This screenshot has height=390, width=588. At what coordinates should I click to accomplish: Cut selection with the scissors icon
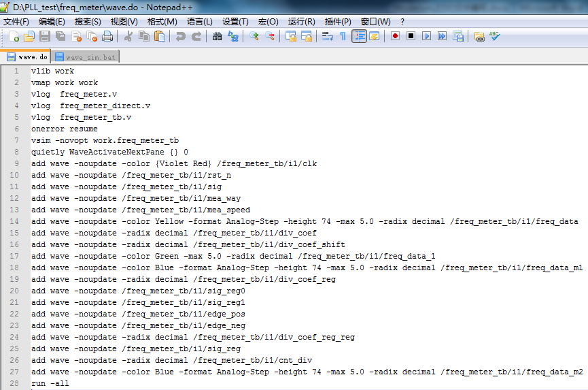pyautogui.click(x=128, y=36)
